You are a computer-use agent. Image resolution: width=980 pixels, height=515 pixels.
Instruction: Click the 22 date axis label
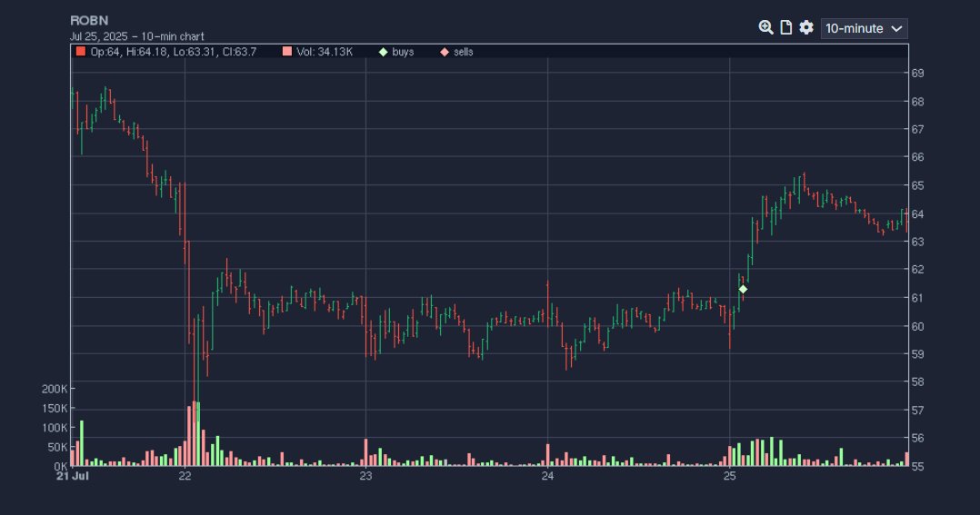(x=185, y=476)
